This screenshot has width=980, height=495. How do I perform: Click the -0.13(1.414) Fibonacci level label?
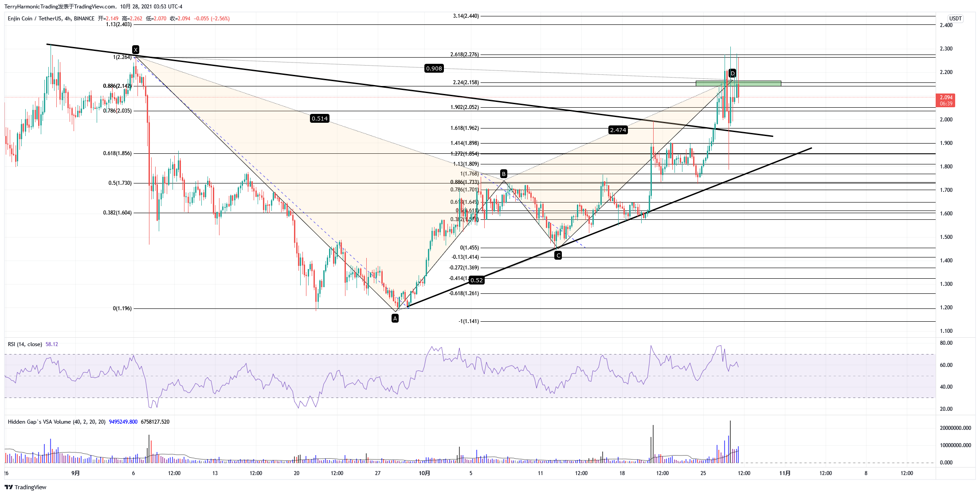coord(465,257)
